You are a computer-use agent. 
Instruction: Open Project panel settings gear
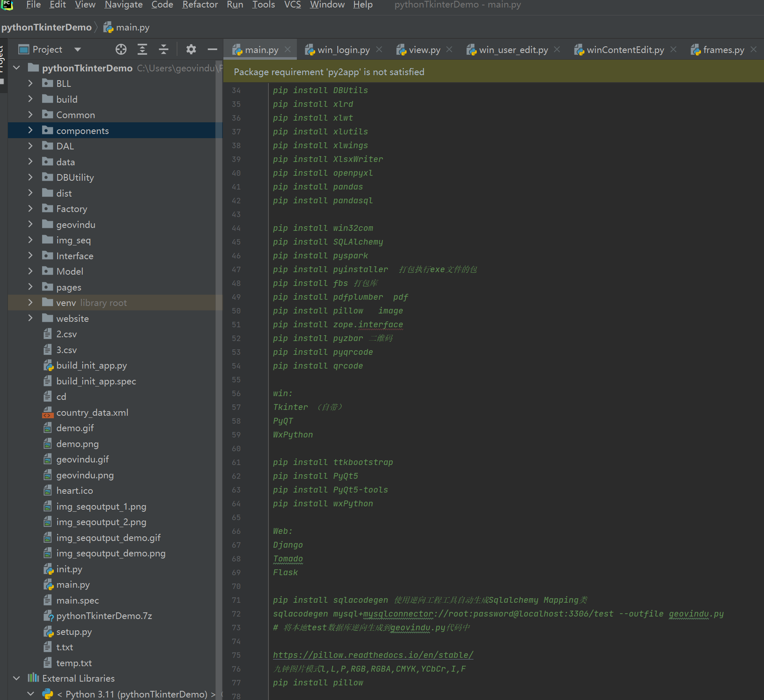191,50
